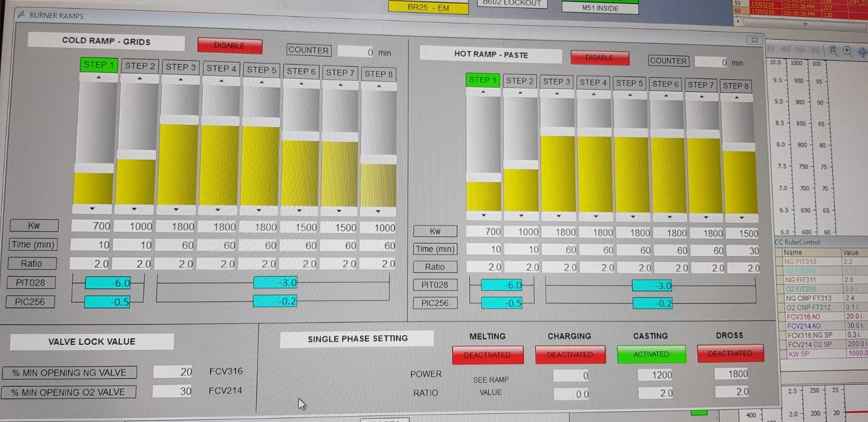Close the Burner Ramps window
The width and height of the screenshot is (868, 422).
(x=754, y=40)
